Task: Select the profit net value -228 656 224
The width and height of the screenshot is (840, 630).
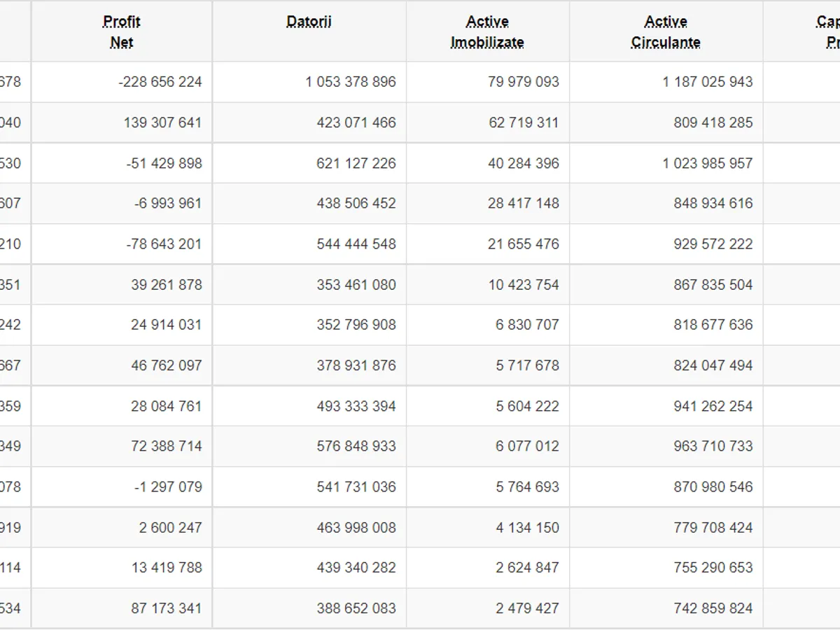Action: click(160, 82)
